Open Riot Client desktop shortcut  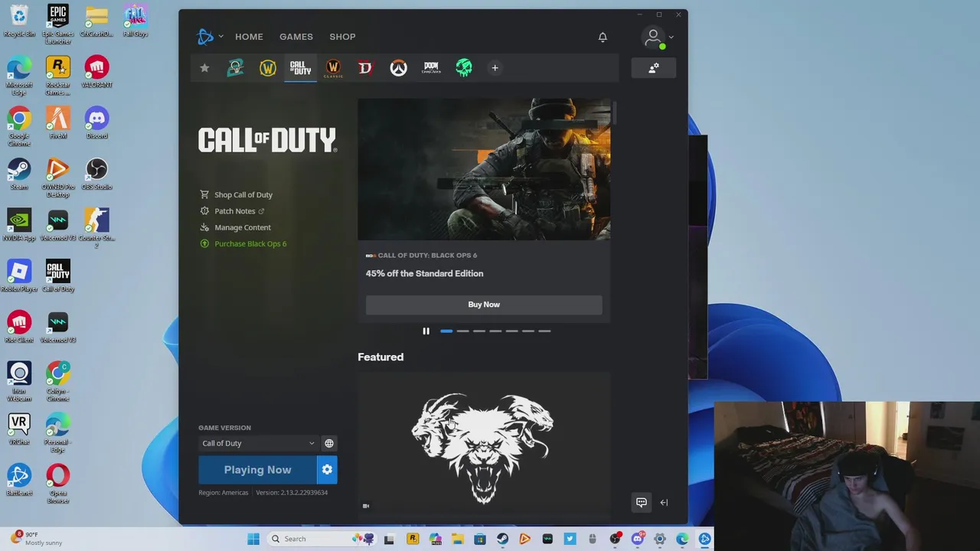coord(19,327)
